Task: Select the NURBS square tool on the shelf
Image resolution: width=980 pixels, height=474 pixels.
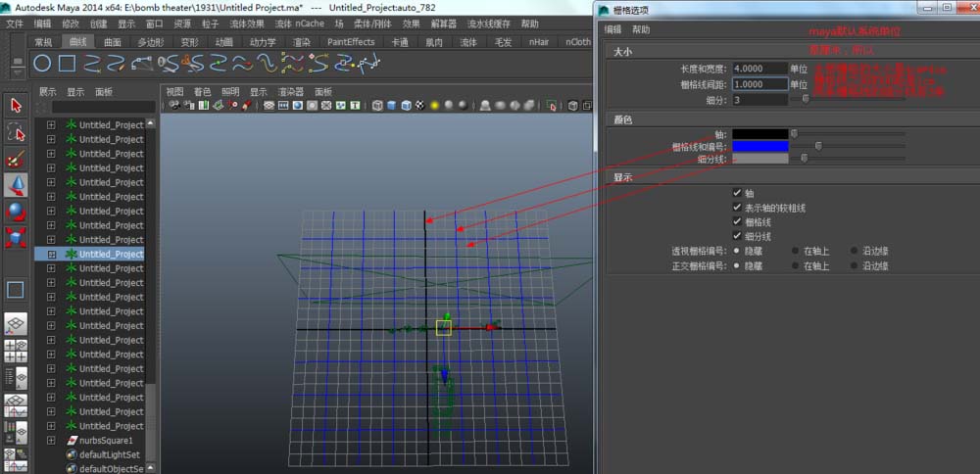Action: [x=67, y=64]
